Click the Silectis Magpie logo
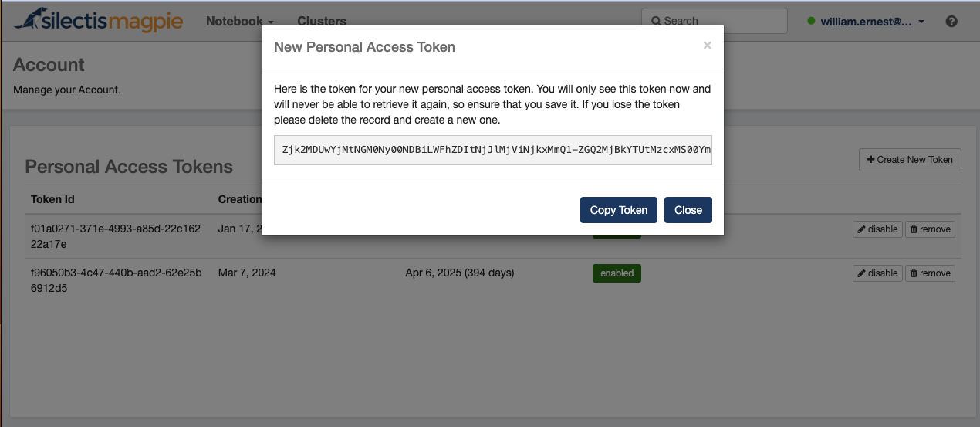The image size is (980, 427). 99,20
